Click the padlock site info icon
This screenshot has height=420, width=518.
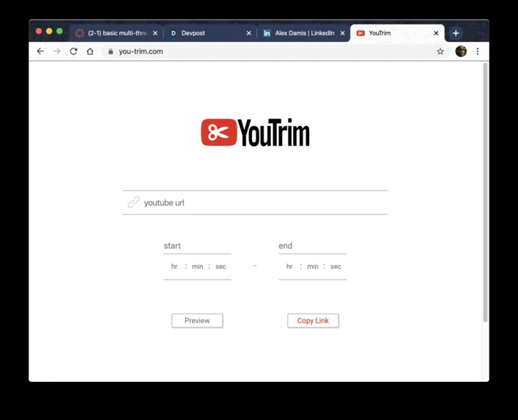click(x=111, y=51)
